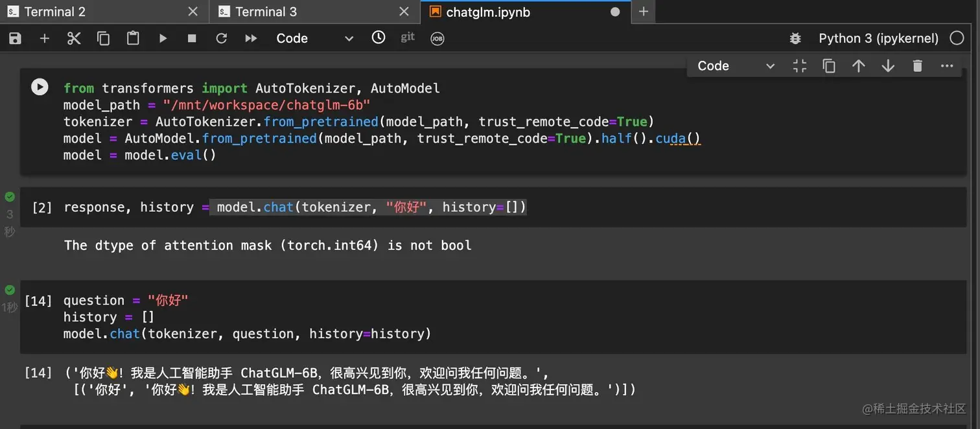
Task: Click the [14] output prompt label
Action: (38, 373)
